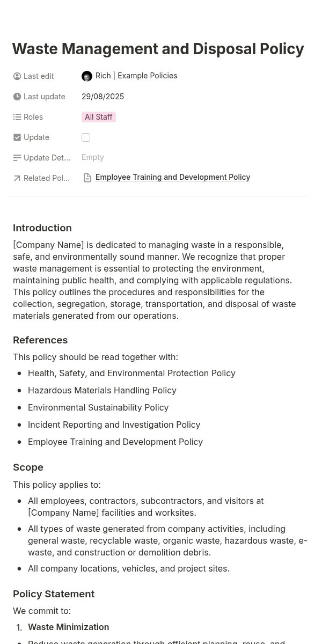Tick the Update checkbox
The width and height of the screenshot is (322, 644).
[x=86, y=137]
